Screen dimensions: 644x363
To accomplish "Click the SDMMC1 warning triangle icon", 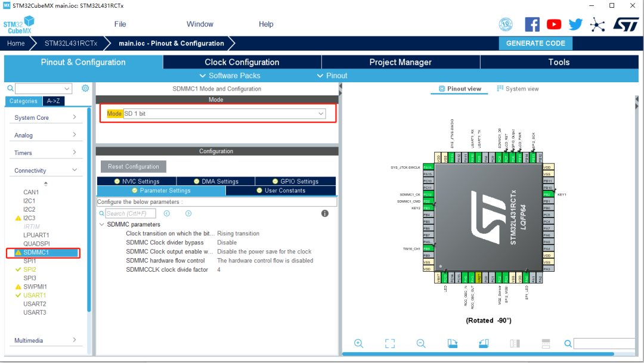I will point(18,253).
